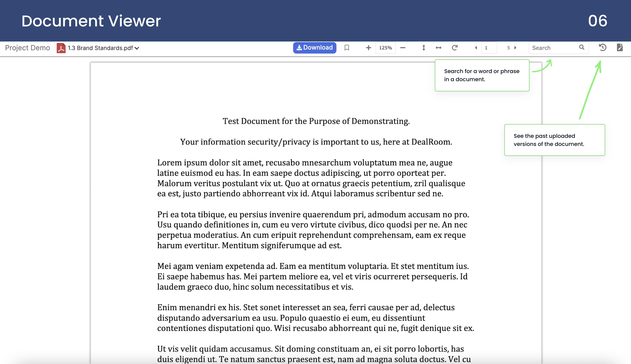Rotate the document with the rotate icon
This screenshot has height=364, width=631.
tap(455, 47)
